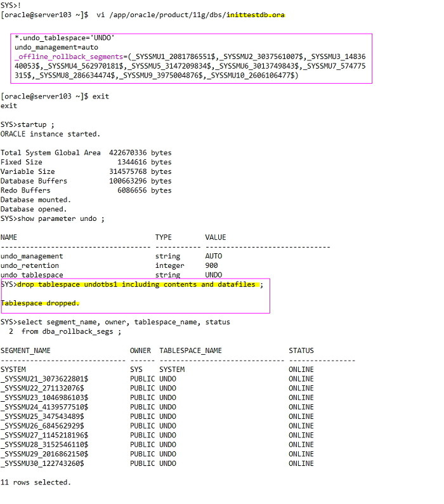Select Fixed Size value 1344616
Viewport: 444px width, 504px height.
[x=132, y=162]
